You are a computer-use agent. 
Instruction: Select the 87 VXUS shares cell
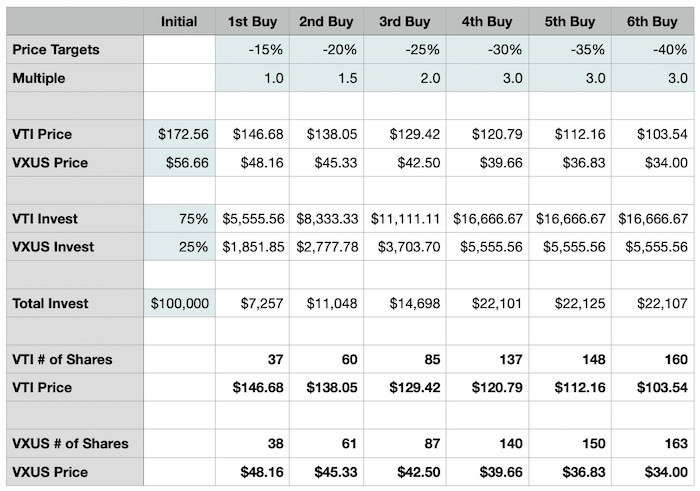404,444
